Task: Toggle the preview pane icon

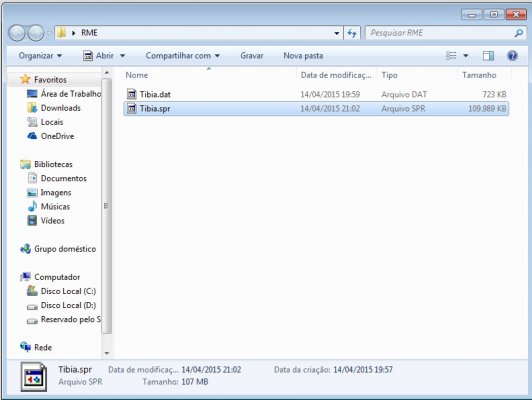Action: 488,56
